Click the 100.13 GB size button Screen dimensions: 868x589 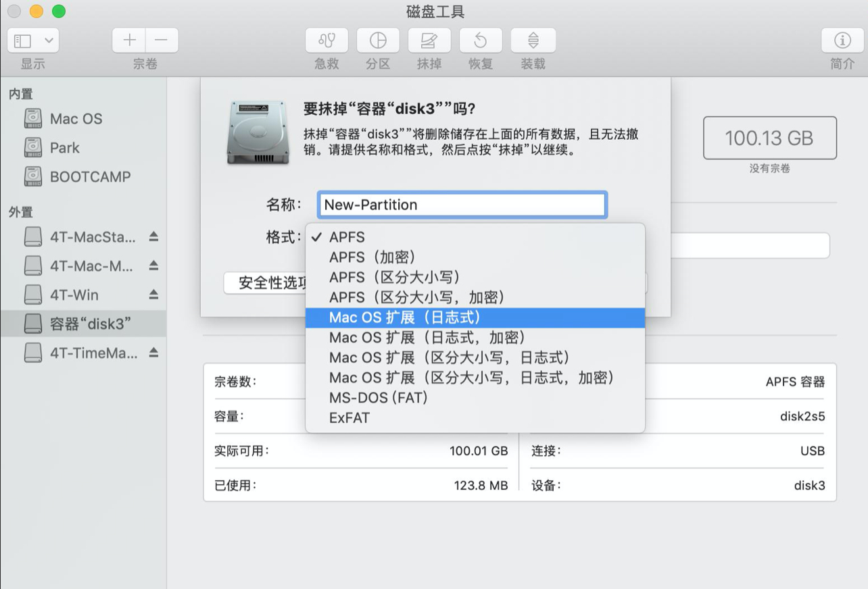pos(769,138)
